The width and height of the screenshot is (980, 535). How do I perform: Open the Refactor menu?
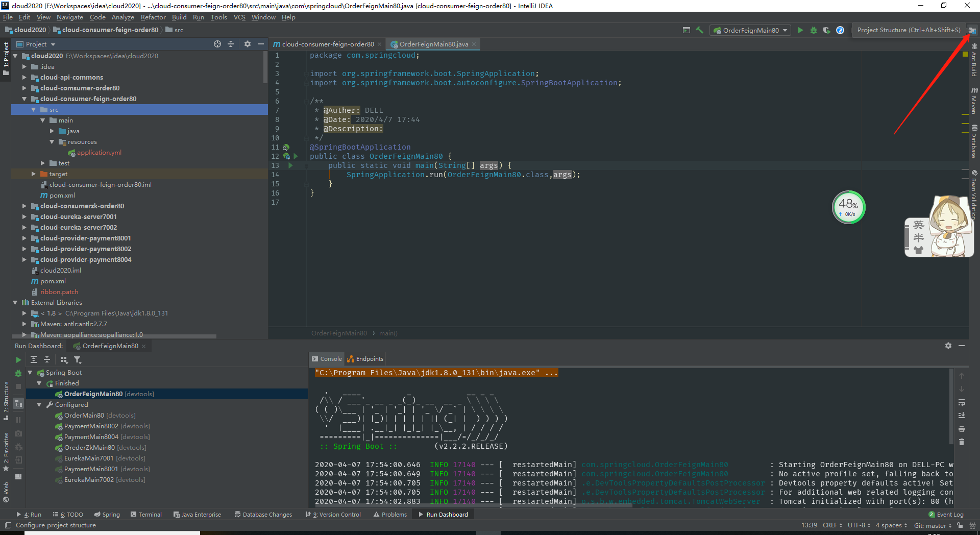coord(153,17)
